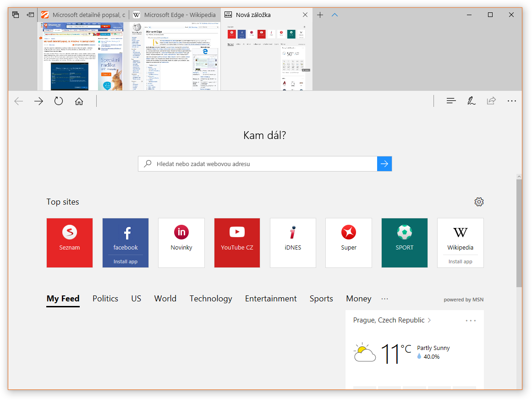Viewport: 532px width, 400px height.
Task: Show more feed categories ellipsis
Action: click(384, 299)
